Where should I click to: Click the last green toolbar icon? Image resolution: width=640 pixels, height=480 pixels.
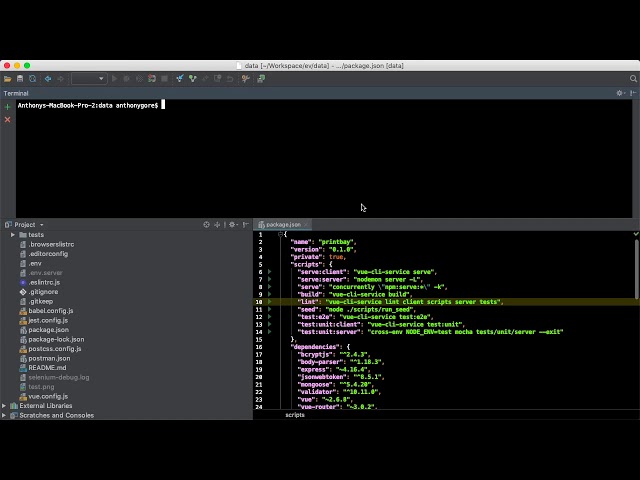tap(261, 79)
